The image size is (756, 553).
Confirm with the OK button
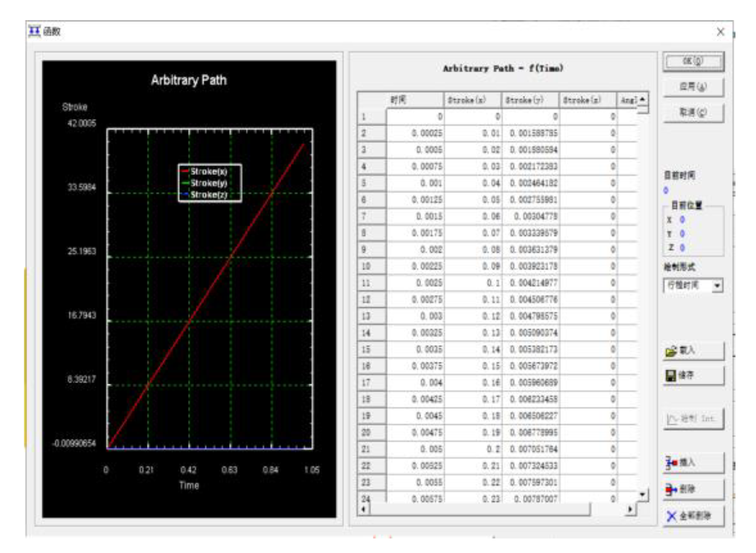pyautogui.click(x=693, y=61)
